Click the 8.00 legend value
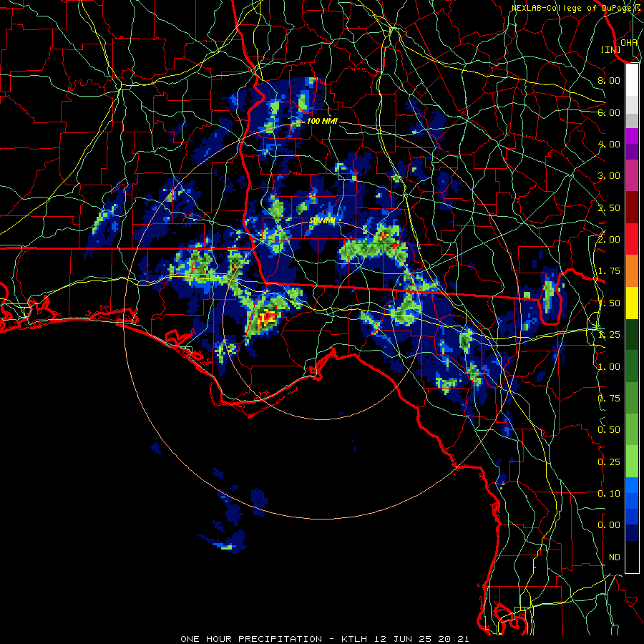644x644 pixels. [609, 80]
